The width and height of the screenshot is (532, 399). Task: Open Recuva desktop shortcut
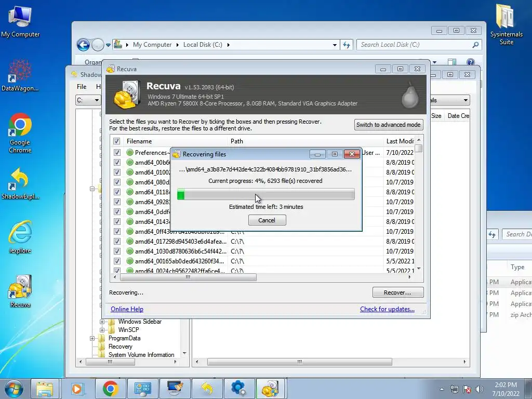20,291
